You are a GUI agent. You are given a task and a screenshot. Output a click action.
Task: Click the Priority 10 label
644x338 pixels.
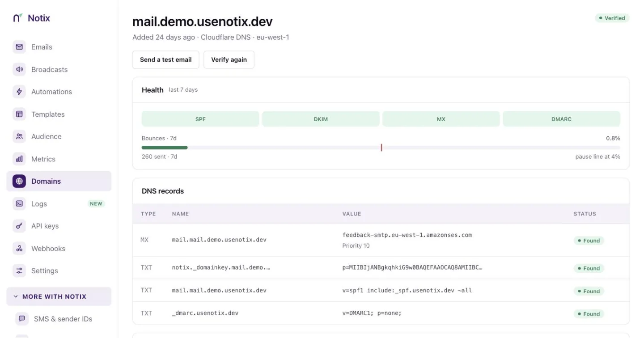point(356,245)
